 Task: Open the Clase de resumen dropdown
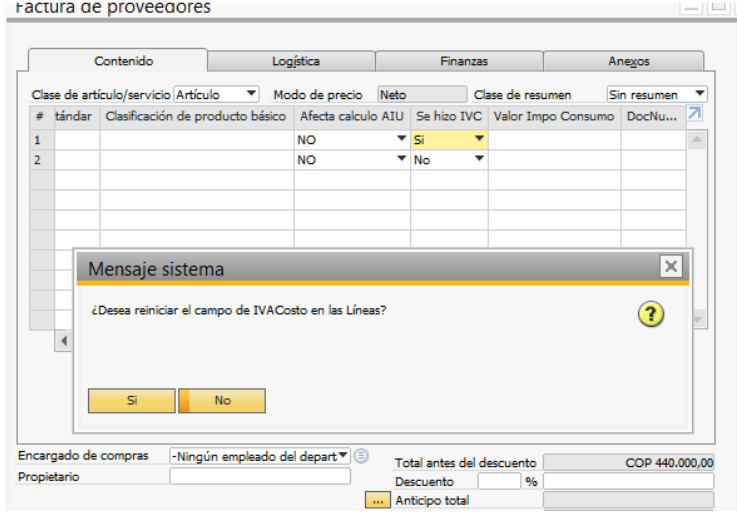pos(699,95)
